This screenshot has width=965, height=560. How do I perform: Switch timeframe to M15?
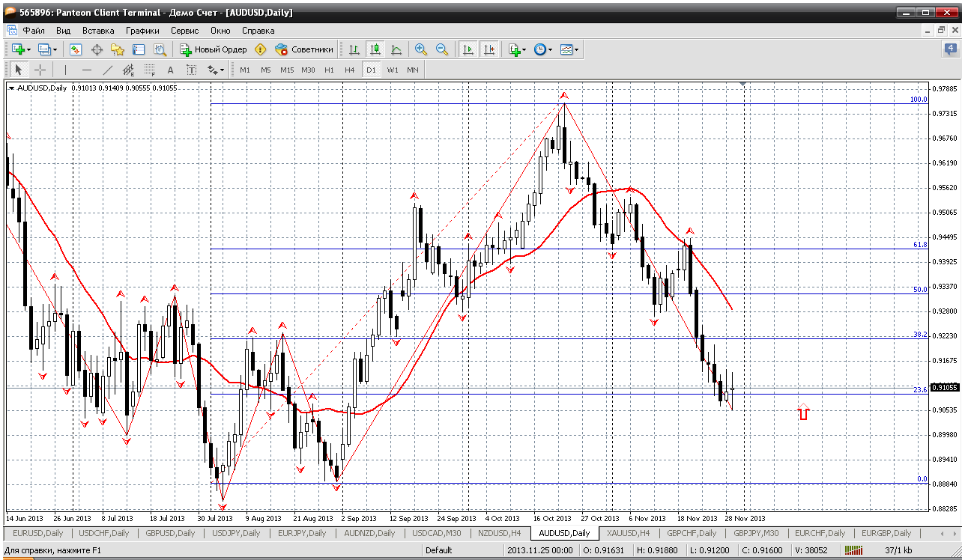[287, 70]
